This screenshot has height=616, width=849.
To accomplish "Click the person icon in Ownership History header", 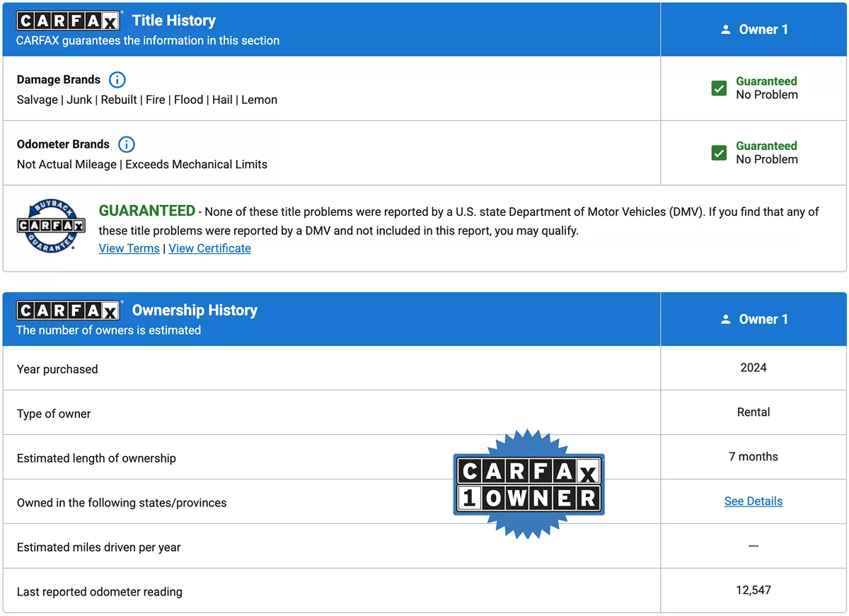I will tap(725, 320).
